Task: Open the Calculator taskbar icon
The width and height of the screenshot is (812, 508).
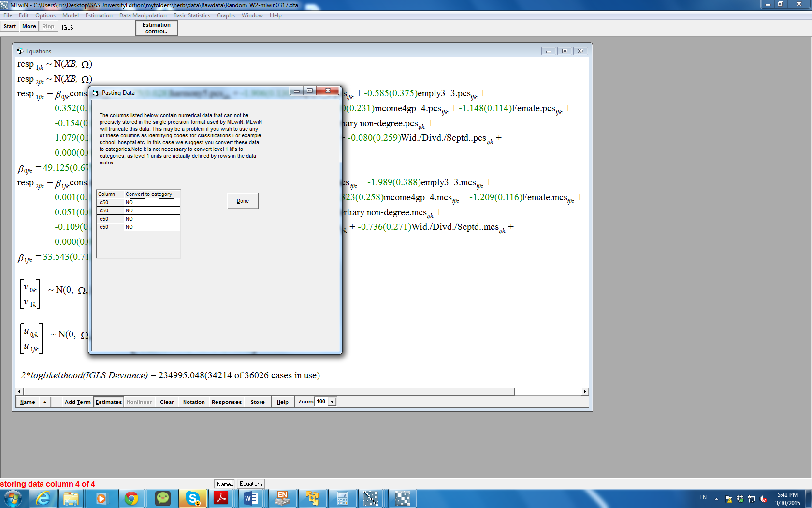Action: click(342, 498)
